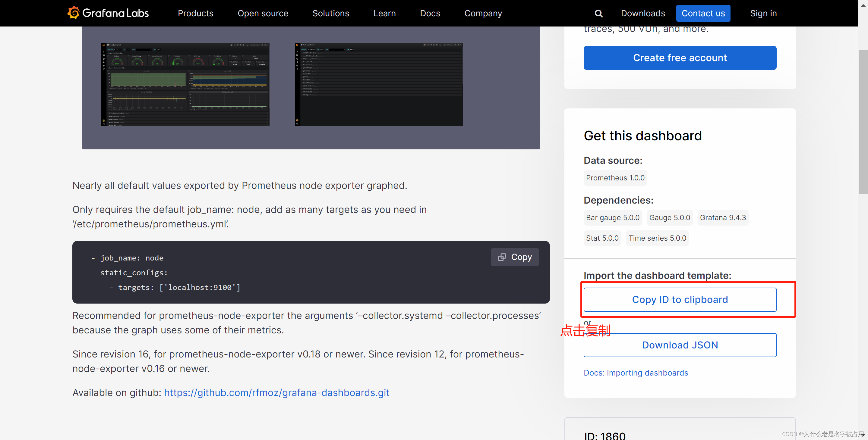868x440 pixels.
Task: Click the copy icon in the code block
Action: 502,257
